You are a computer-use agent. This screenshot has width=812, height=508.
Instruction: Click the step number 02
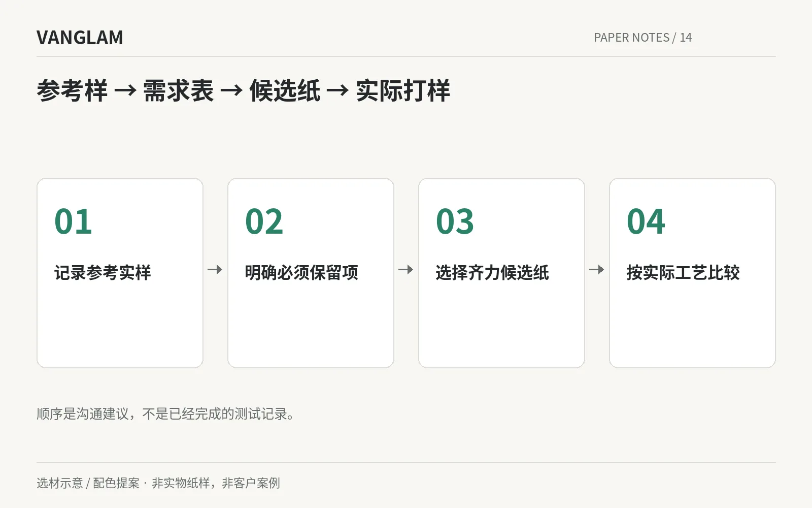264,221
